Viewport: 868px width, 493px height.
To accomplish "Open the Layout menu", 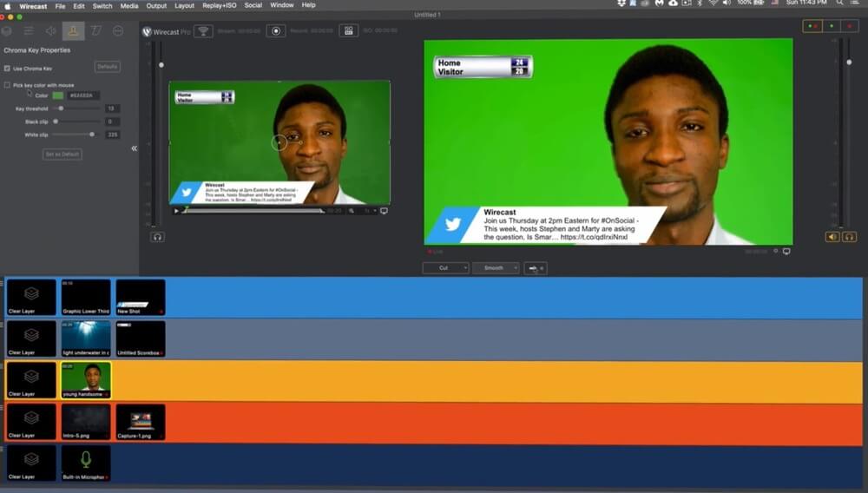I will click(x=184, y=5).
